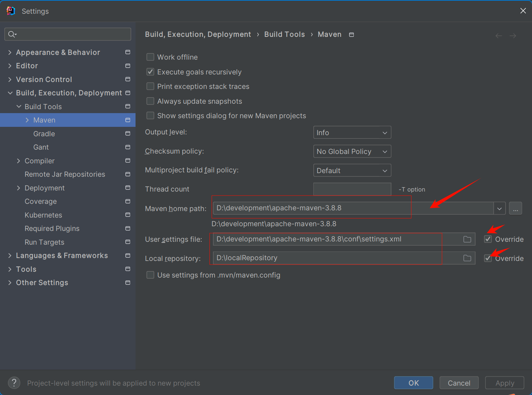
Task: Check Use settings from .mvn/maven.config
Action: click(x=150, y=275)
